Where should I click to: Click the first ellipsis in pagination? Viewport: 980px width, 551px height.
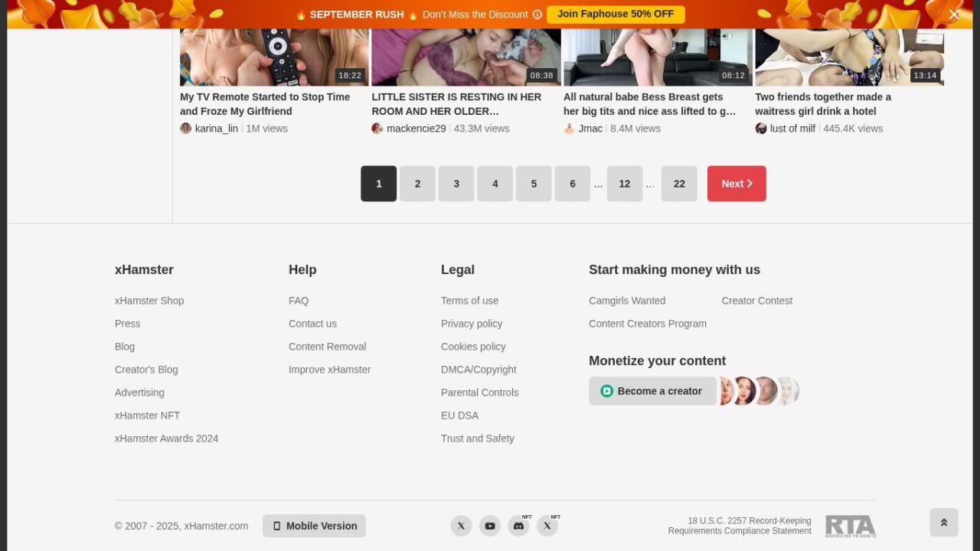click(x=598, y=184)
